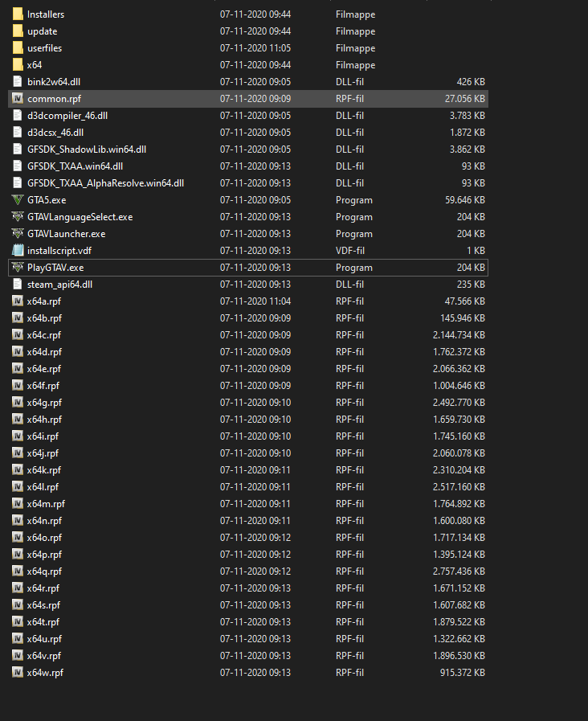The height and width of the screenshot is (721, 588).
Task: Click the x64b.rpf file icon
Action: coord(18,318)
